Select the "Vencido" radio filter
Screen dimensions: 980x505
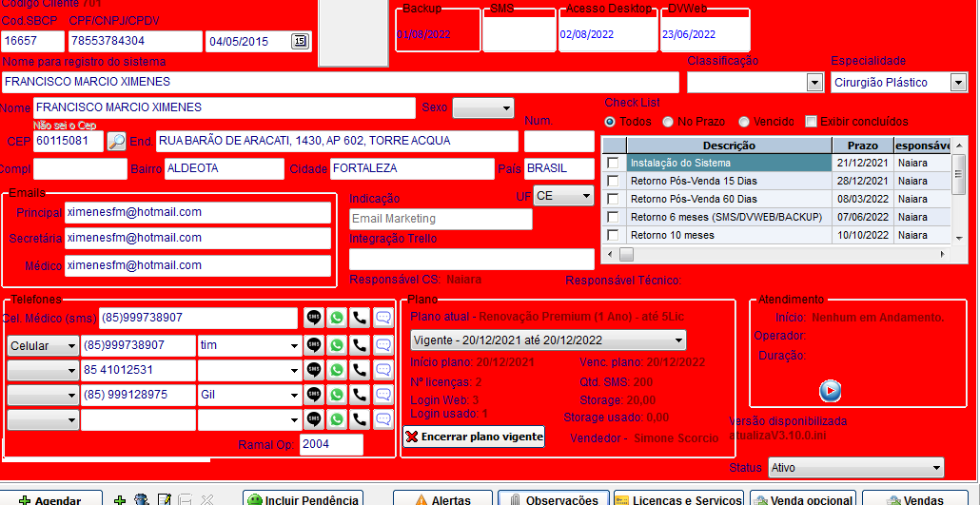[744, 122]
